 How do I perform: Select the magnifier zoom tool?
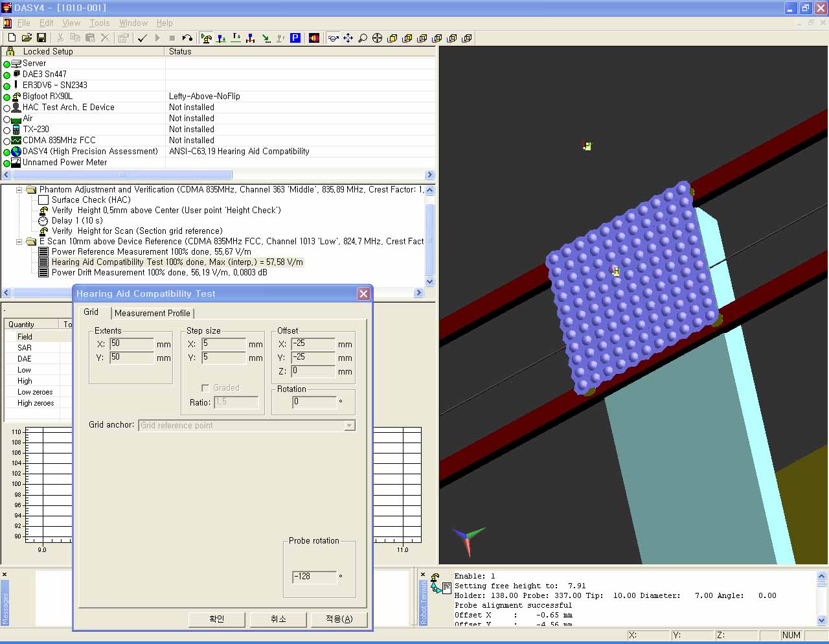(363, 38)
